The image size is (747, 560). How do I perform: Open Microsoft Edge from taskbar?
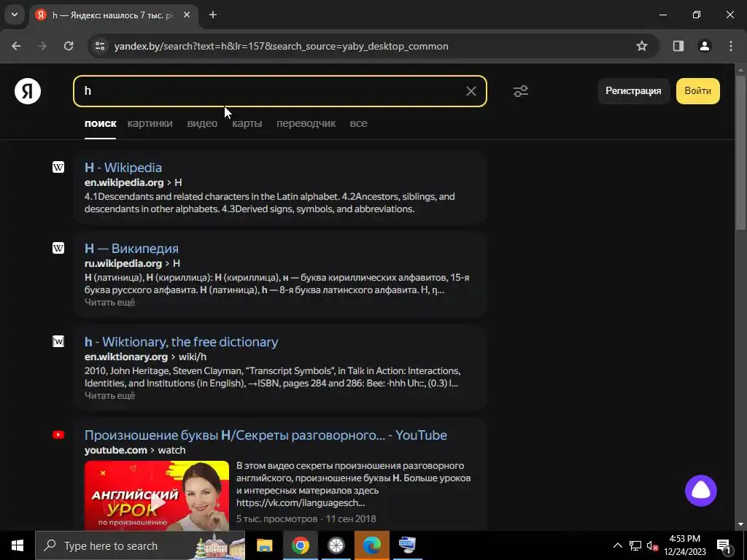tap(371, 545)
